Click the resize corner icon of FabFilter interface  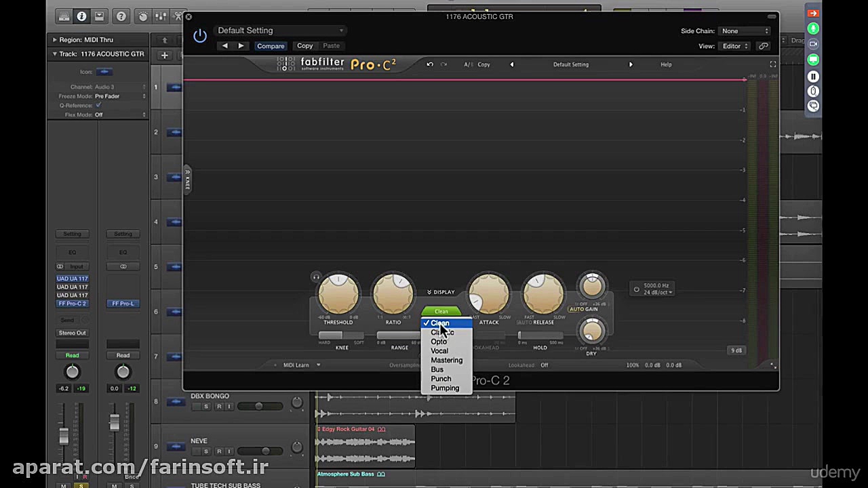point(772,365)
